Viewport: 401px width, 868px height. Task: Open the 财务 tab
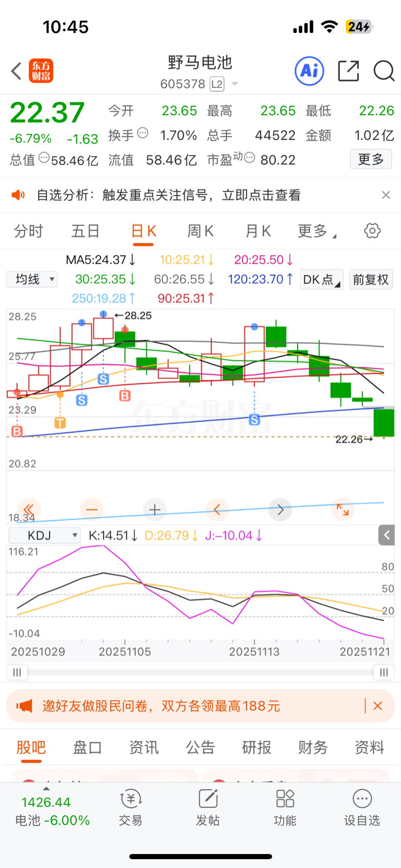click(x=313, y=747)
